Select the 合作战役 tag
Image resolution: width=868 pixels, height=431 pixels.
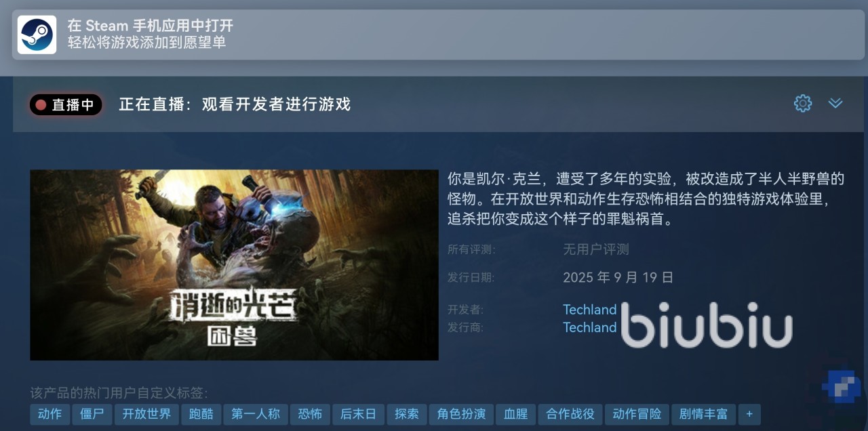(570, 414)
